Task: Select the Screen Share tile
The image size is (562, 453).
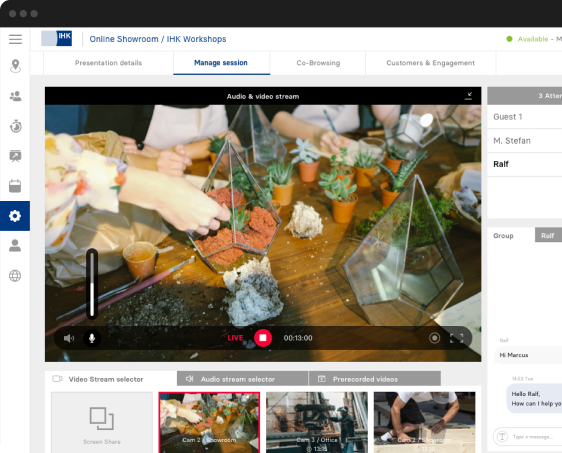Action: pyautogui.click(x=102, y=422)
